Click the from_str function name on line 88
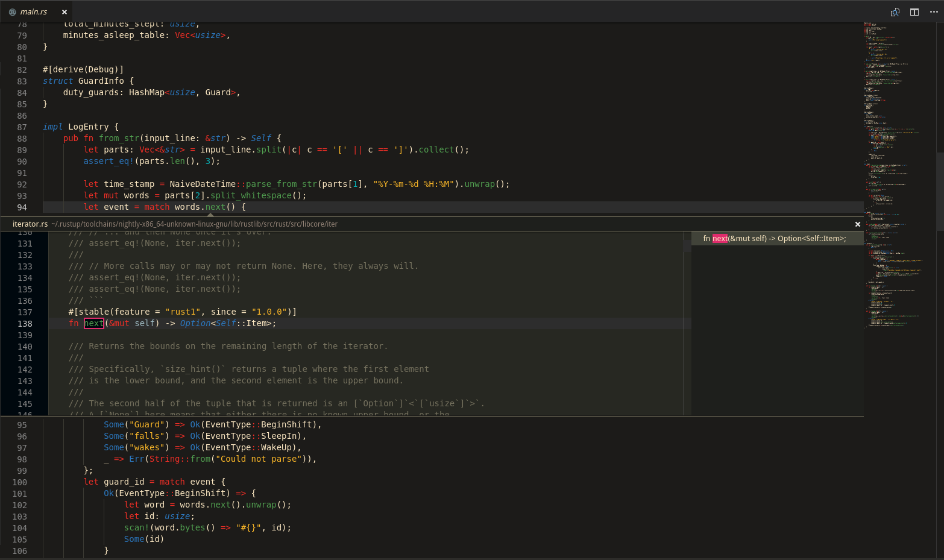 pyautogui.click(x=119, y=139)
